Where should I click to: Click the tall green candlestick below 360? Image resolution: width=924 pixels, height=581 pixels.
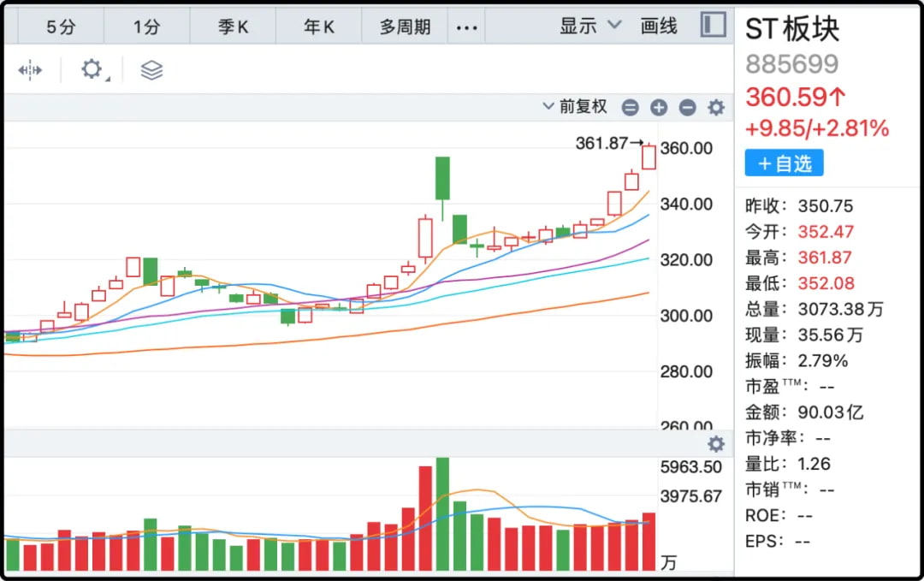442,179
